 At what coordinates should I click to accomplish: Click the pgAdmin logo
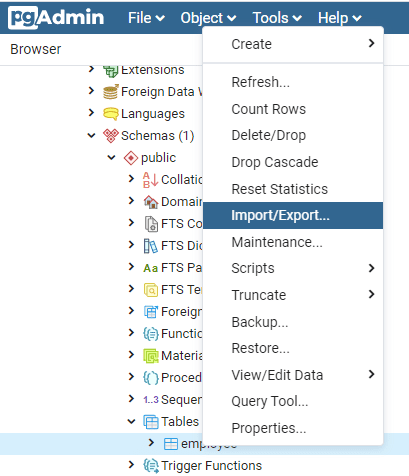click(x=56, y=18)
